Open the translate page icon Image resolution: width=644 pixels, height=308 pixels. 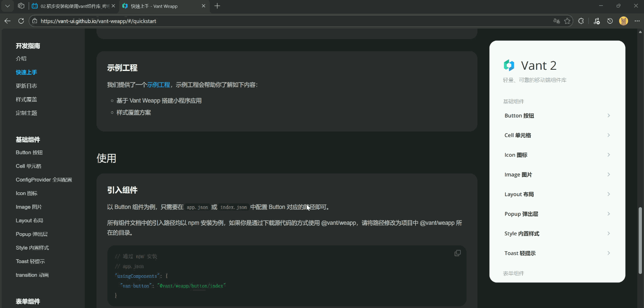[557, 21]
